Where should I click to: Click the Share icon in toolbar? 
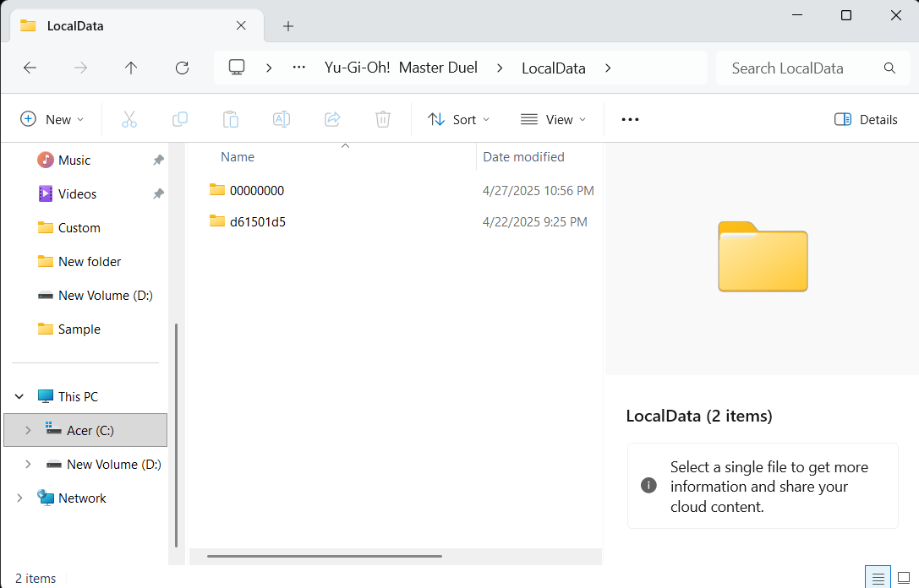tap(332, 119)
